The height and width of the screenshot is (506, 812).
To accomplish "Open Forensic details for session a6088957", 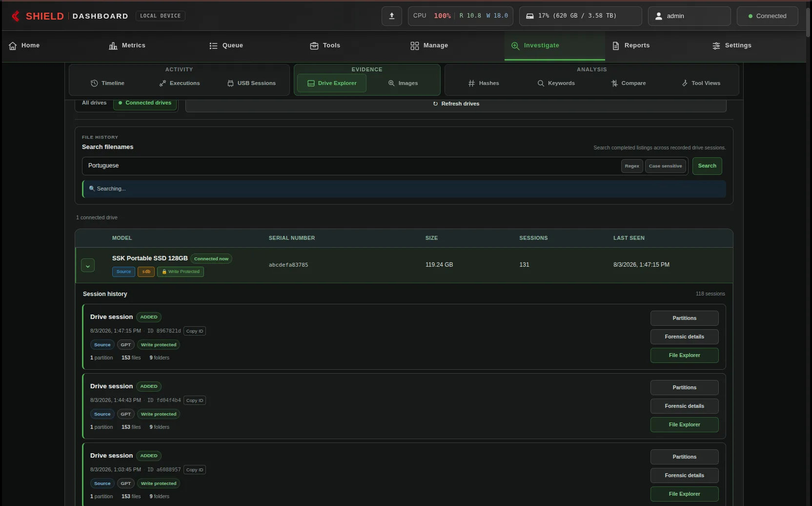I will (684, 476).
